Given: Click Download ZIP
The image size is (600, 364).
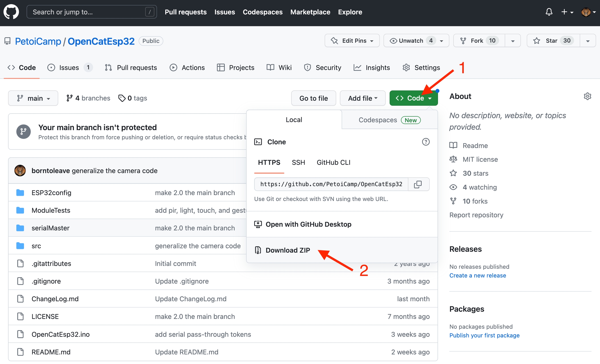Looking at the screenshot, I should (x=287, y=250).
